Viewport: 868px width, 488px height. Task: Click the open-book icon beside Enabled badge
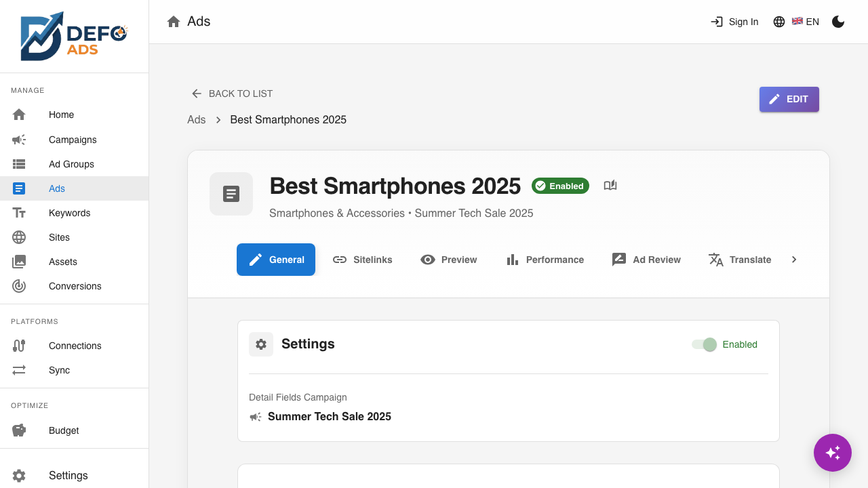(x=610, y=186)
